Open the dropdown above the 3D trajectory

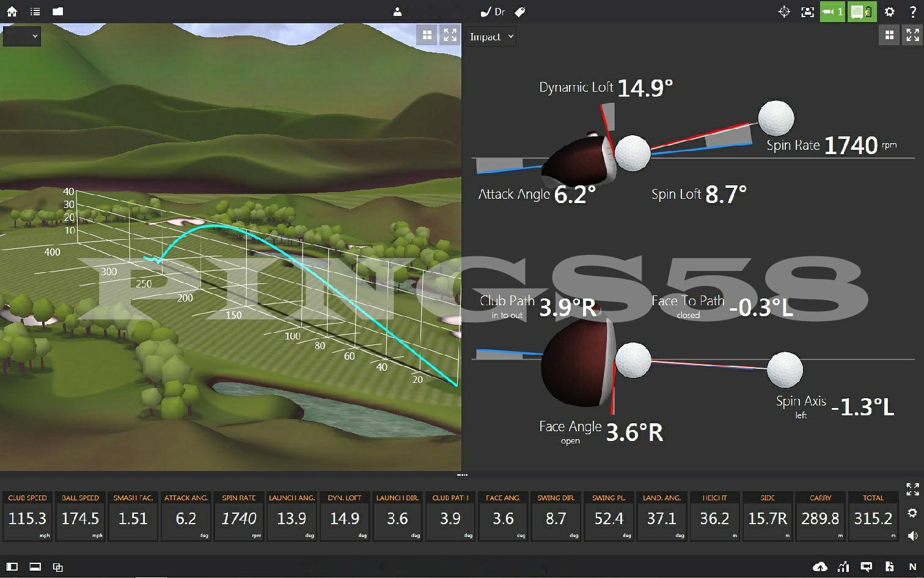point(22,37)
